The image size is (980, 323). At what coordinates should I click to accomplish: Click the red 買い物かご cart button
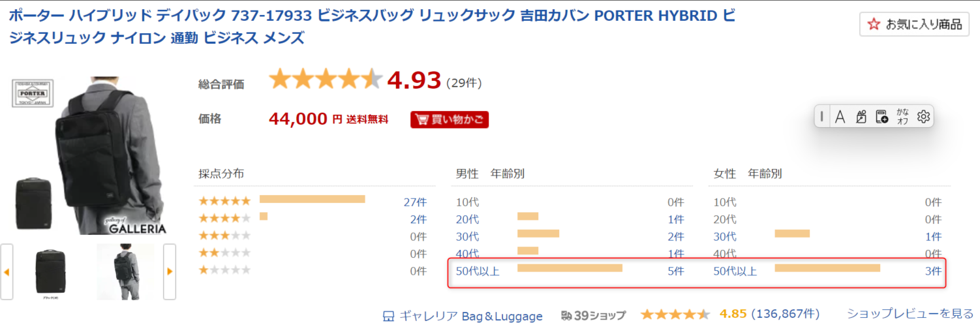click(449, 119)
